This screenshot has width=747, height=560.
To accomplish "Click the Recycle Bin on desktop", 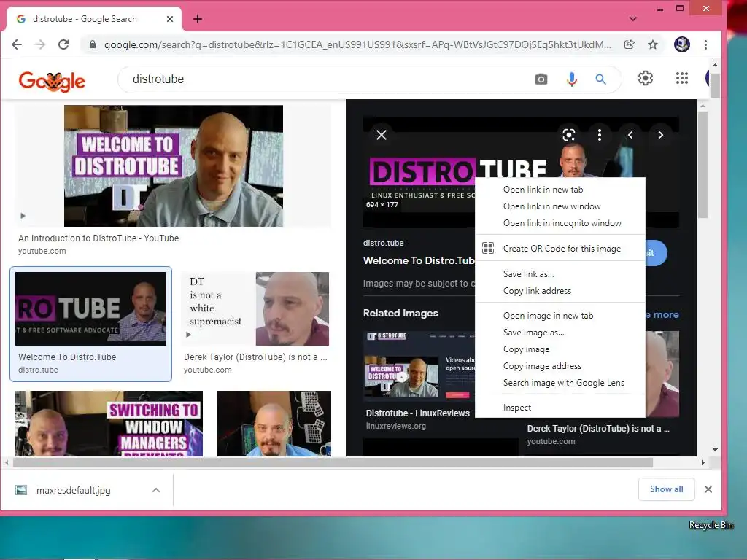I will pos(711,525).
